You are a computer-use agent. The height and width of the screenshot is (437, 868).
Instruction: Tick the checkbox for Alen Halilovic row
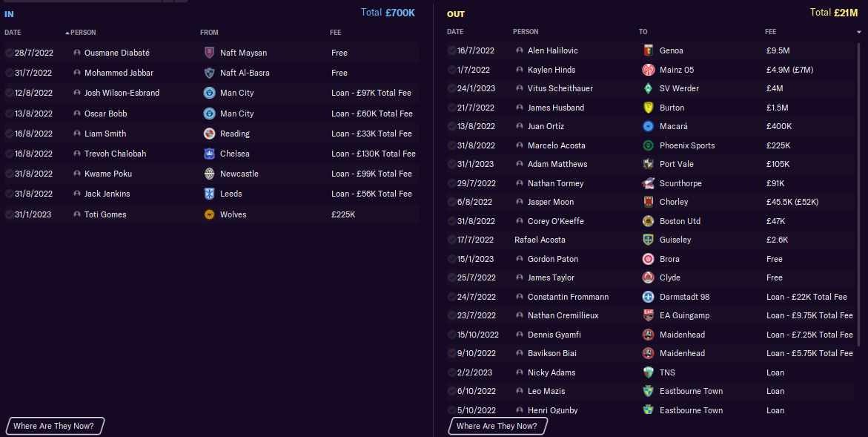point(452,50)
